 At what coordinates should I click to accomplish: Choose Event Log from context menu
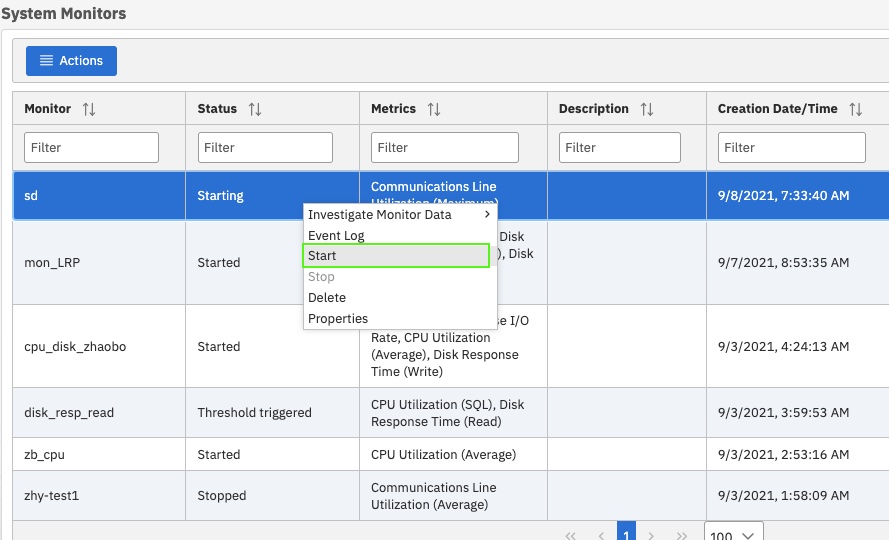pyautogui.click(x=400, y=235)
